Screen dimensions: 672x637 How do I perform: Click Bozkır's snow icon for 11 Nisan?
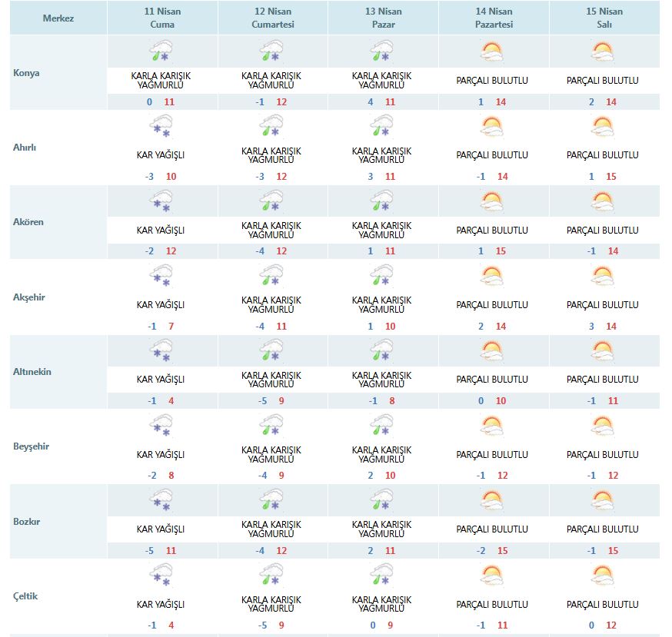pos(161,500)
